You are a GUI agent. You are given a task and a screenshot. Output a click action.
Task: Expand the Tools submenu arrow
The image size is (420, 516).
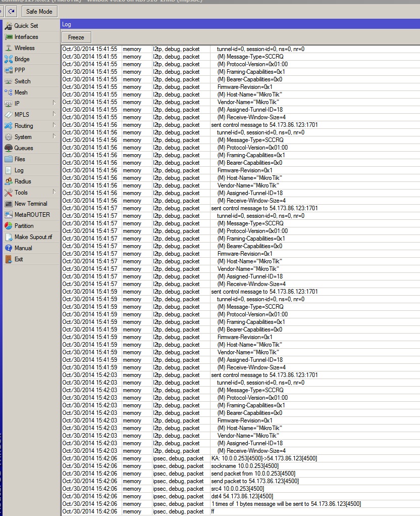tap(54, 192)
